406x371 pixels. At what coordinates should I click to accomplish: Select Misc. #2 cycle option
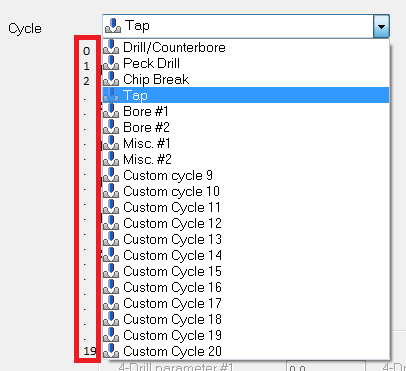[246, 159]
